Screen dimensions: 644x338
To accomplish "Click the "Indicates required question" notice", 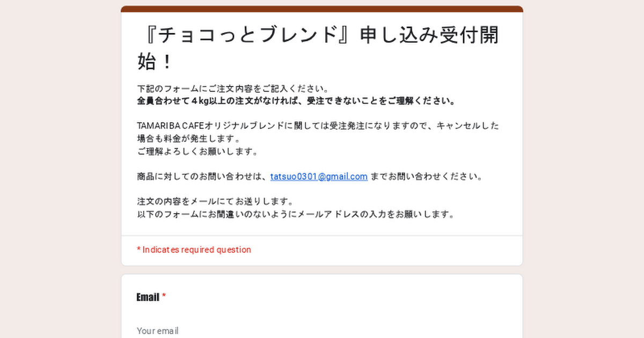I will click(194, 249).
